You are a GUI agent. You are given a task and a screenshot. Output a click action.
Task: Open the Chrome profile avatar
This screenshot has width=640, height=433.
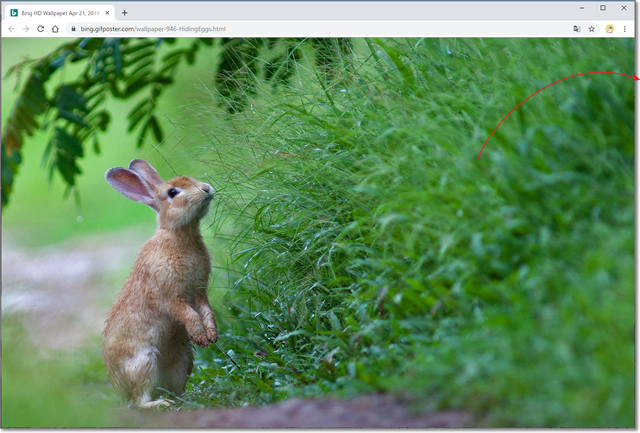click(610, 29)
